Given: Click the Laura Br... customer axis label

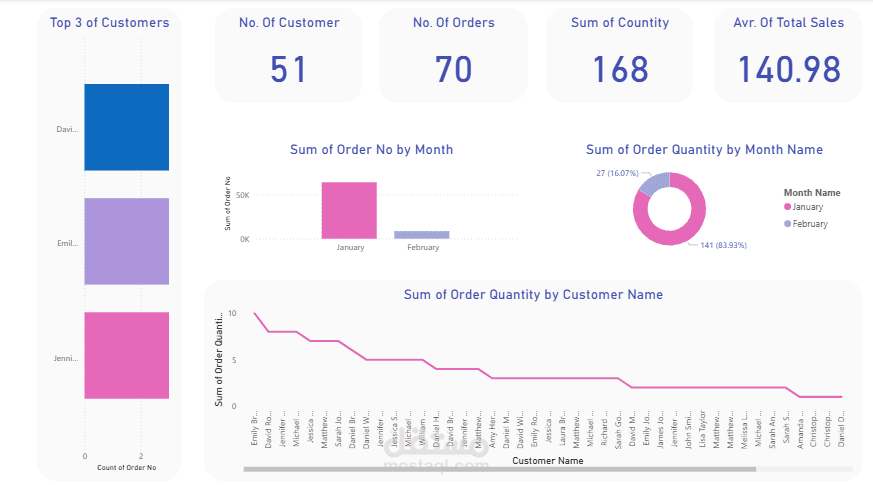Looking at the screenshot, I should click(x=562, y=429).
